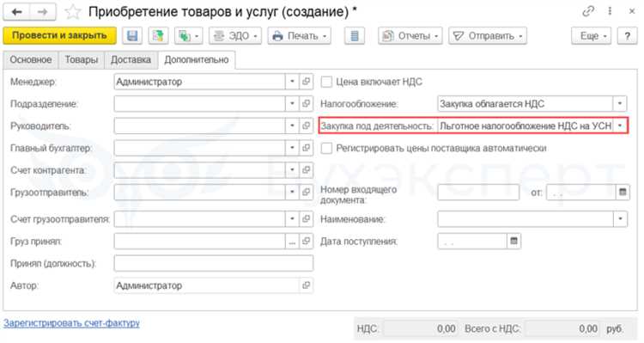Open help with the question mark button
The image size is (644, 343).
tap(627, 36)
